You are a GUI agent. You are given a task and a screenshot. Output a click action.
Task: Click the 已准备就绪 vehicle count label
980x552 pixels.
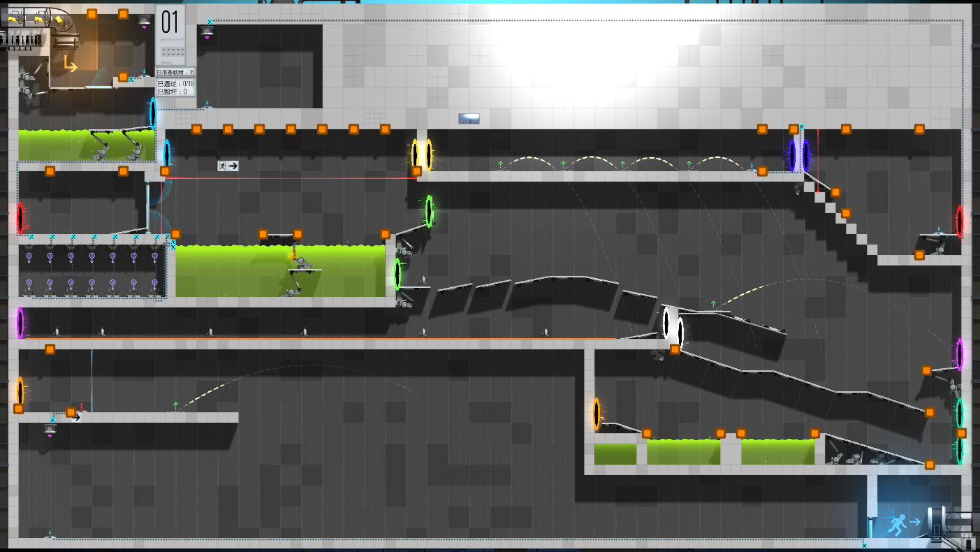(x=176, y=72)
